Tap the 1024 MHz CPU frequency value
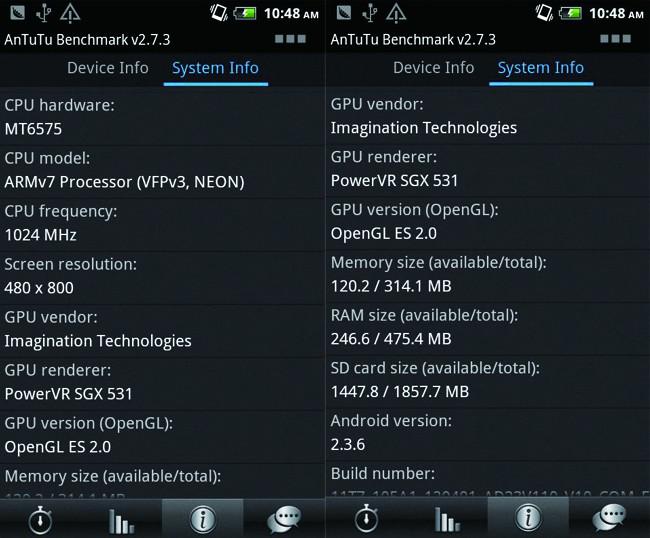Screen dimensions: 650x538 tap(41, 235)
